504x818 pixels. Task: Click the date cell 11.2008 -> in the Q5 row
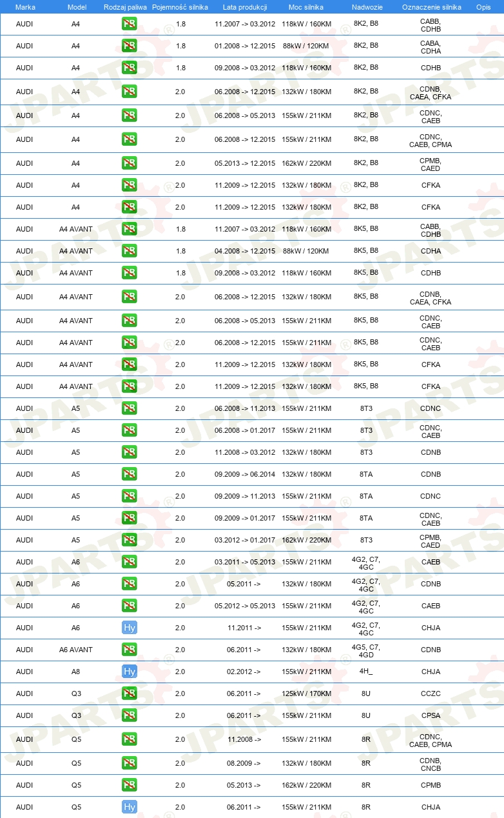(x=244, y=739)
